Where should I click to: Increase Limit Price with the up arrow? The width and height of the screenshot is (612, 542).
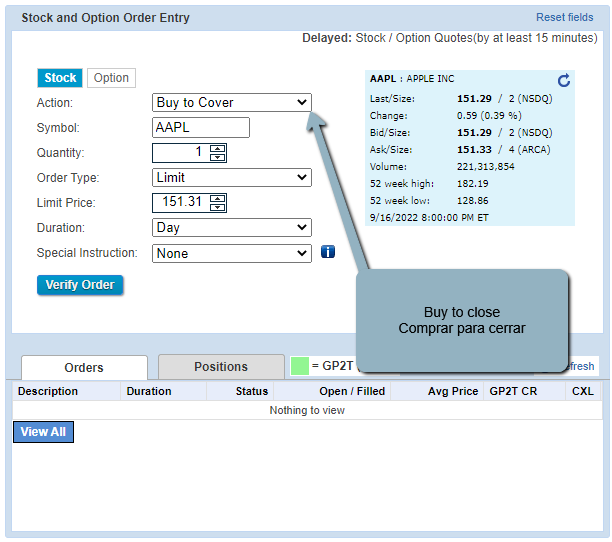[x=218, y=198]
